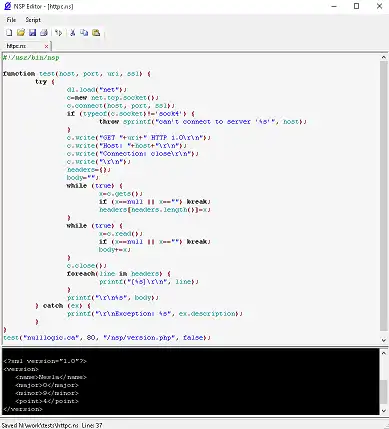
Task: Click the output pane scroll-down arrow
Action: [x=383, y=410]
